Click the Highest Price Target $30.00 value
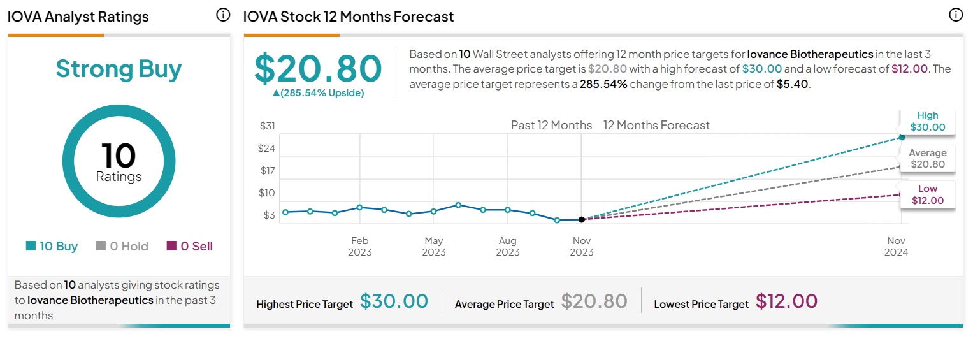 coord(394,301)
